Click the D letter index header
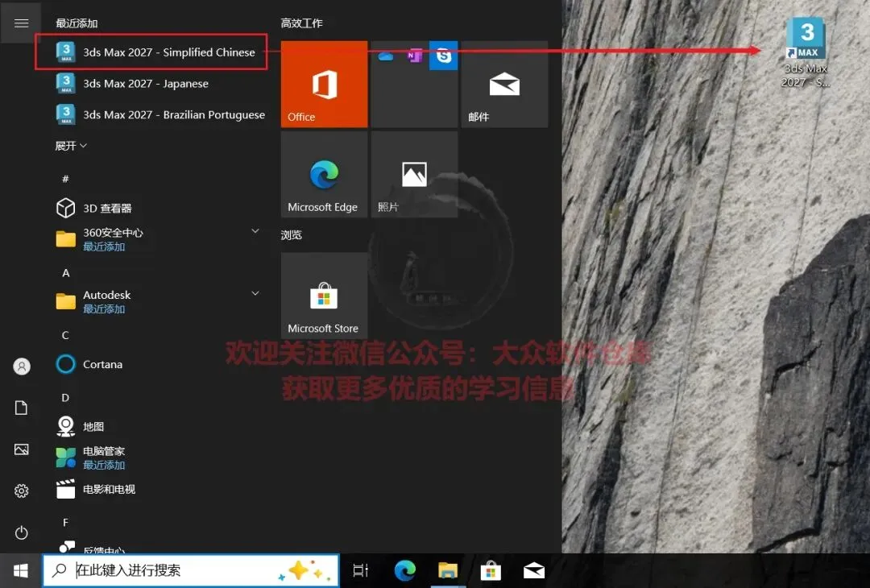870x588 pixels. [x=65, y=398]
